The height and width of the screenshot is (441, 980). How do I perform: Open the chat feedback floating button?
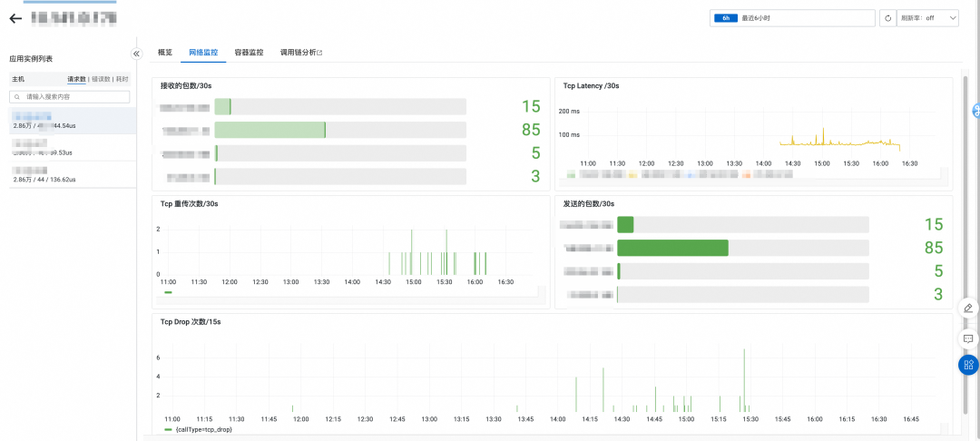coord(968,338)
